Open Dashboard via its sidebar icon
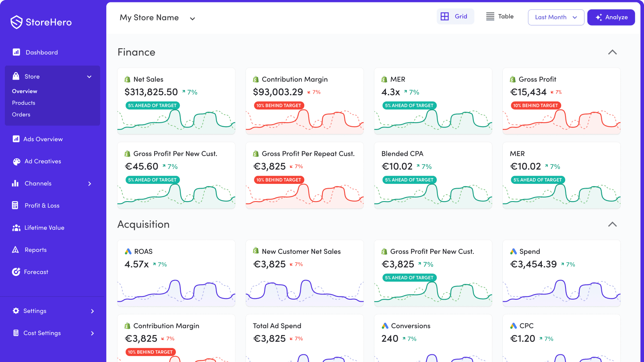The width and height of the screenshot is (644, 362). coord(17,52)
